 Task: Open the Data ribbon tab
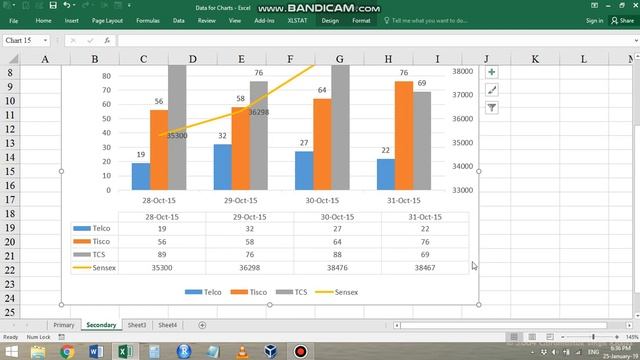tap(178, 20)
